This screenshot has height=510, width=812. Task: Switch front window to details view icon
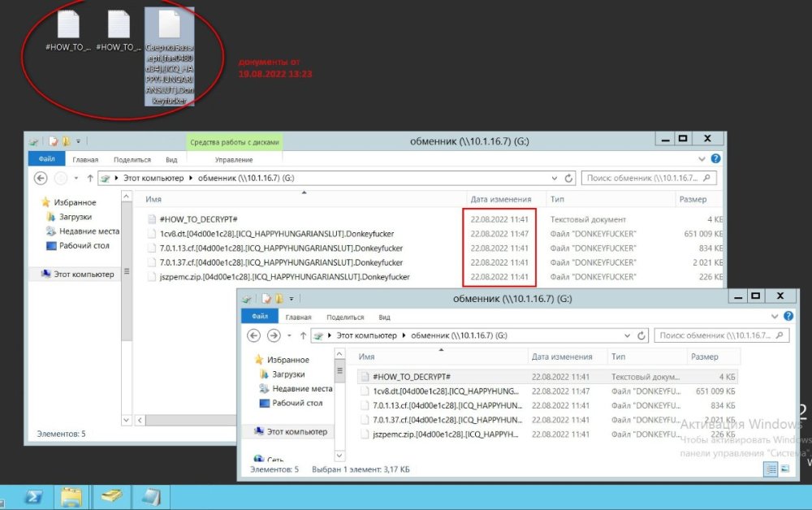coord(771,469)
